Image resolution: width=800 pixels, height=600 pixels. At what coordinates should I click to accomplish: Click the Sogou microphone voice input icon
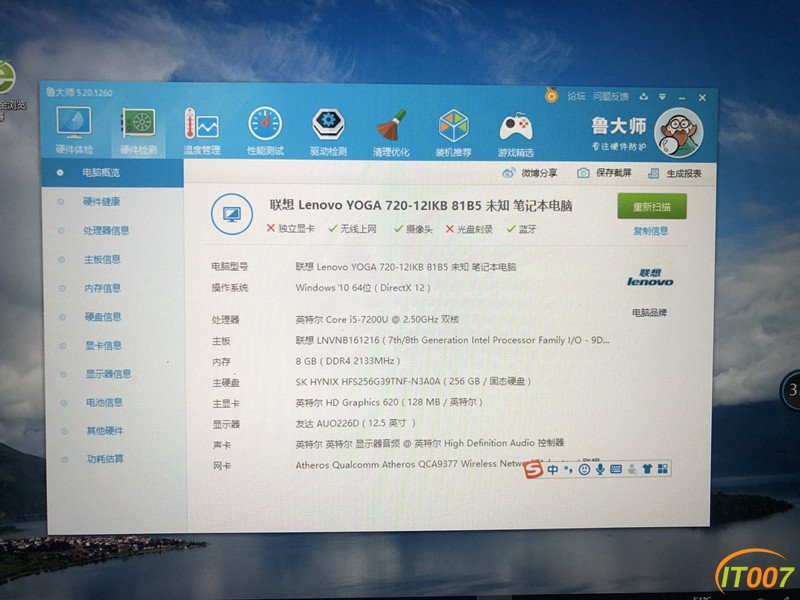click(600, 469)
